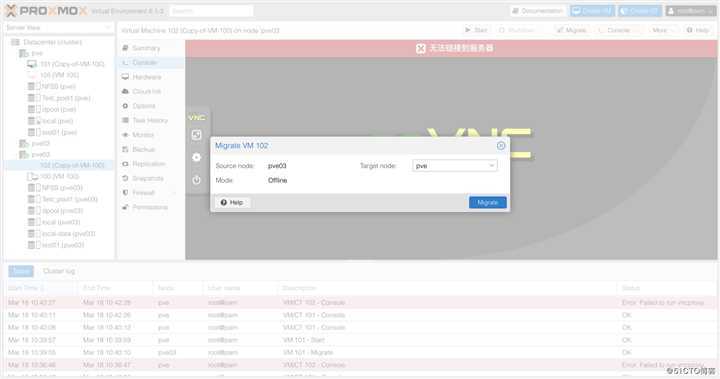Screen dimensions: 720x379
Task: Click the Proxmox logo
Action: pyautogui.click(x=46, y=11)
